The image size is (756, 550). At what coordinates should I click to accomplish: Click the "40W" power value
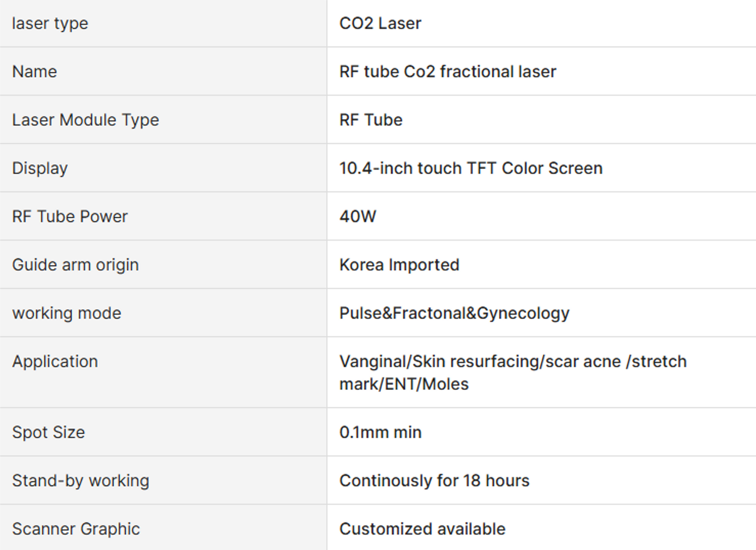coord(358,217)
